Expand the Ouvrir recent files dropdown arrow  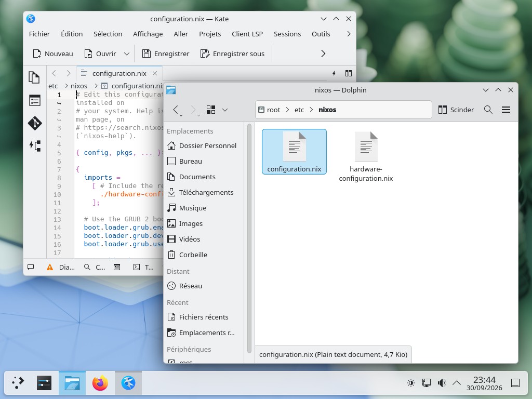point(127,54)
